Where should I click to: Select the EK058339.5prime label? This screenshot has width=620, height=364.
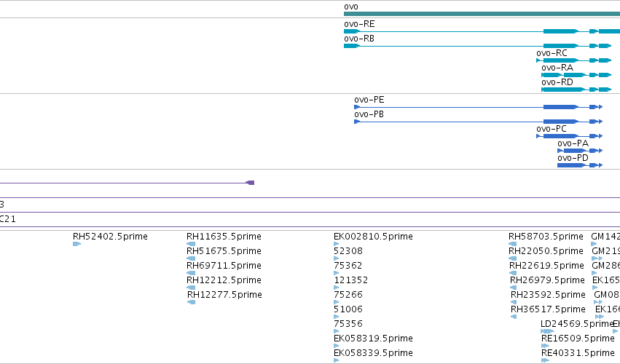click(x=373, y=353)
